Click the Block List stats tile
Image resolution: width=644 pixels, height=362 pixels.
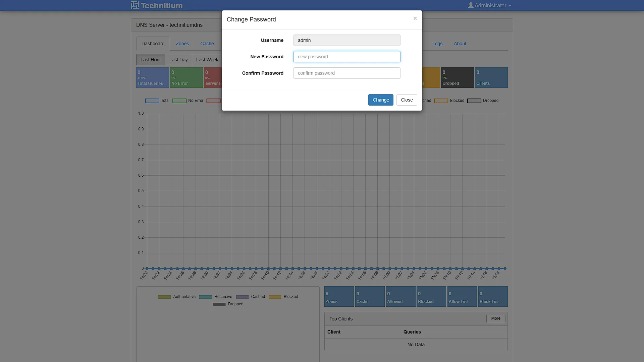493,297
